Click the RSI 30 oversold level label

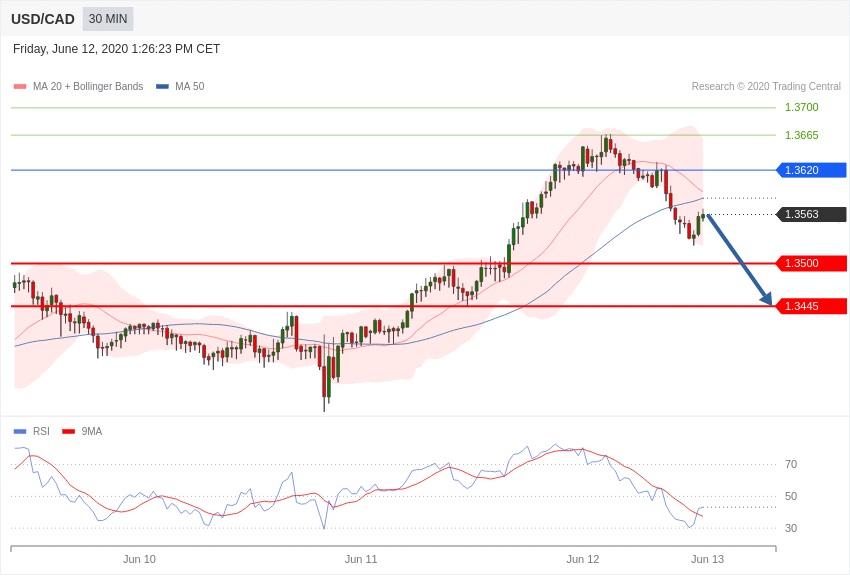click(x=791, y=528)
